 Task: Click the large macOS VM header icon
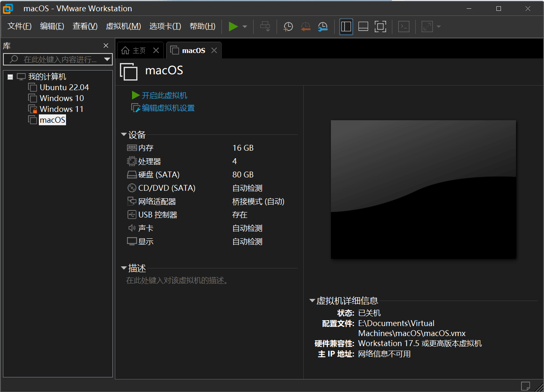pyautogui.click(x=129, y=71)
